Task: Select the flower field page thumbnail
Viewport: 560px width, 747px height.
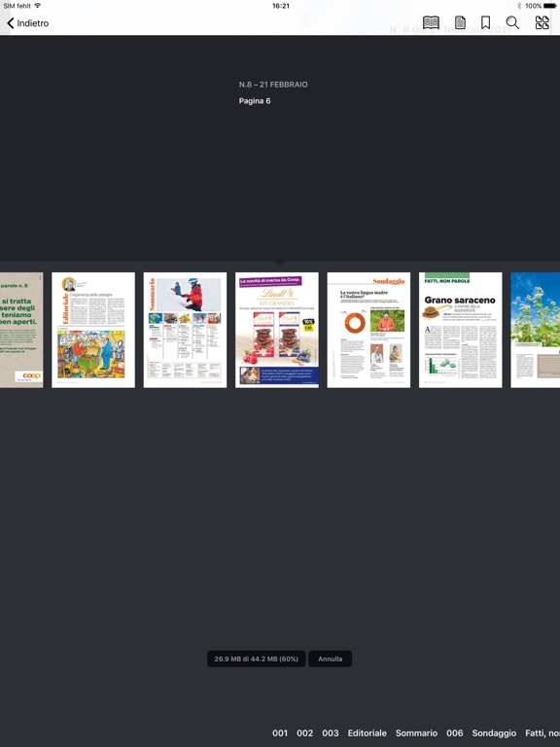Action: [536, 330]
